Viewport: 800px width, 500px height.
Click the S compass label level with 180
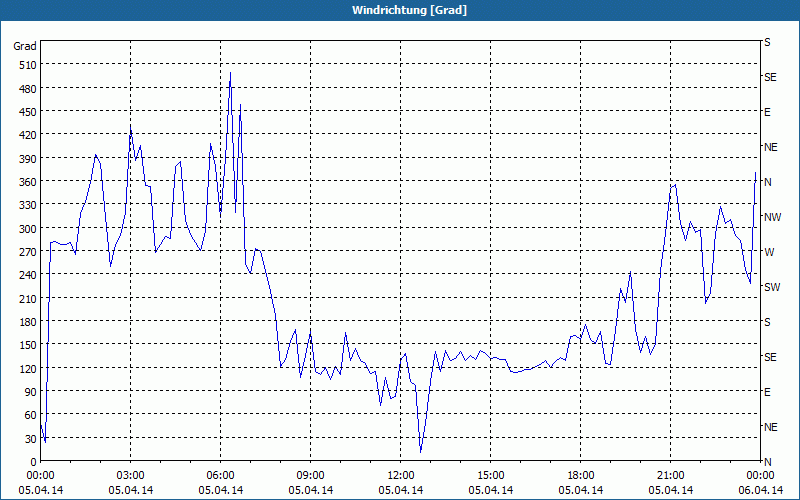point(767,322)
